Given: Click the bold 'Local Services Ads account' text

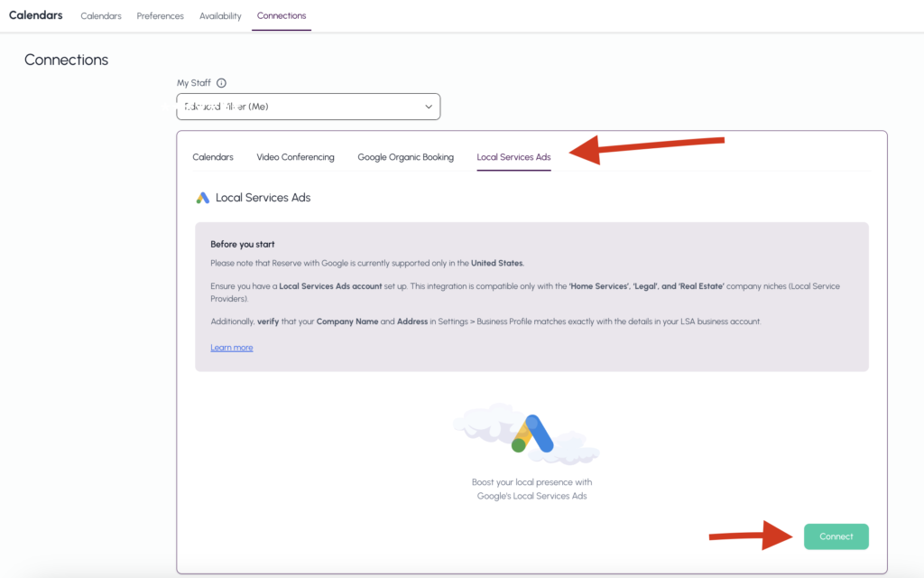Looking at the screenshot, I should [330, 286].
